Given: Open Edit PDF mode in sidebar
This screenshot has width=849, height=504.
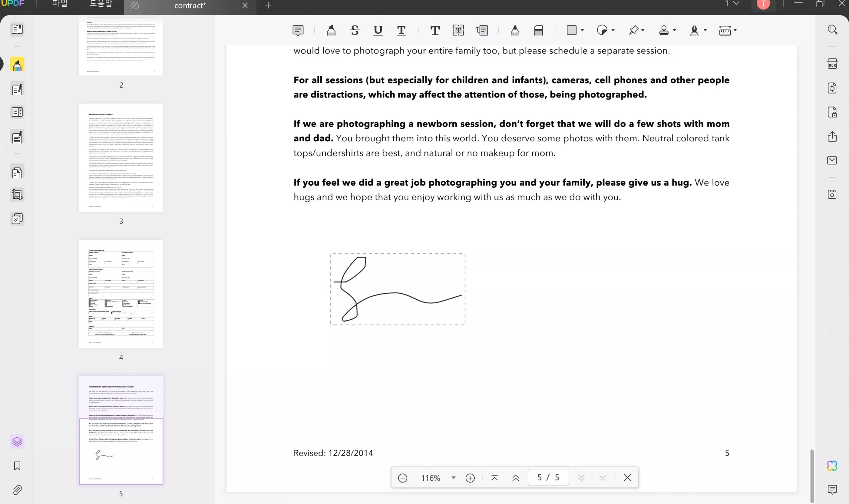Looking at the screenshot, I should (17, 89).
